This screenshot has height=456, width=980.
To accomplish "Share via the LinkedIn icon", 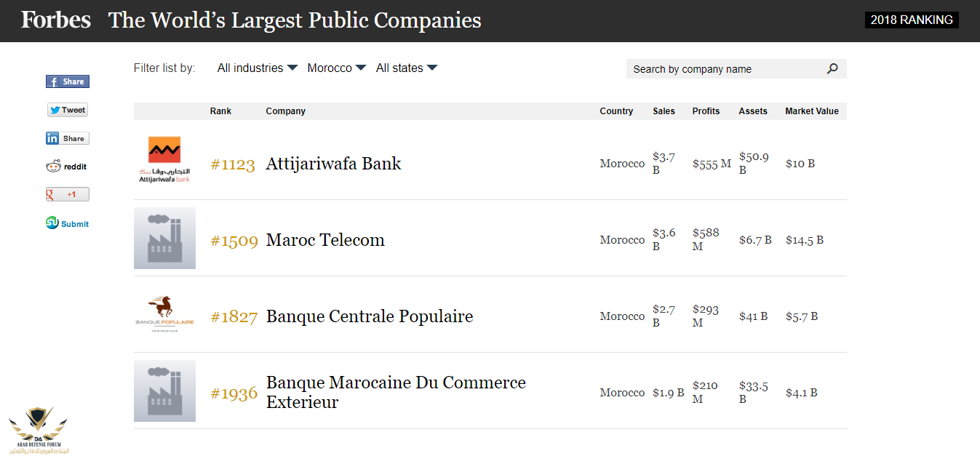I will 68,138.
